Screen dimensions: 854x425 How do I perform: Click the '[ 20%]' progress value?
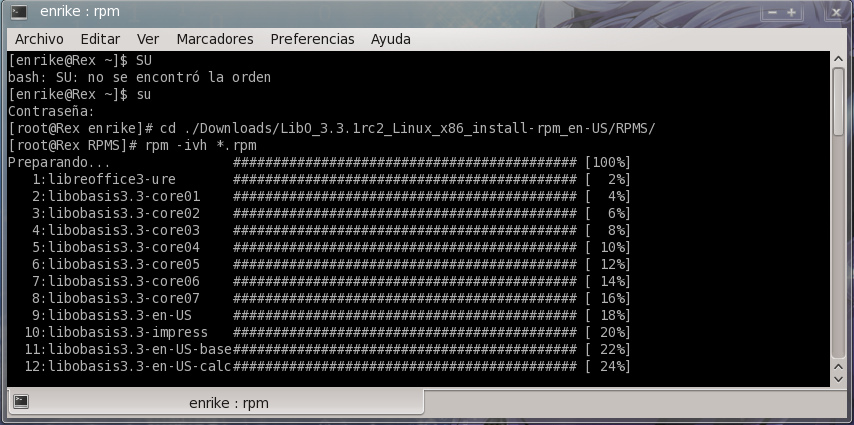tap(608, 332)
